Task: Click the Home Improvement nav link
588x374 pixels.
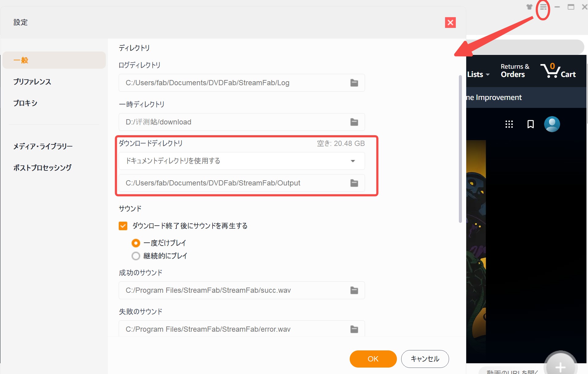Action: [x=494, y=97]
